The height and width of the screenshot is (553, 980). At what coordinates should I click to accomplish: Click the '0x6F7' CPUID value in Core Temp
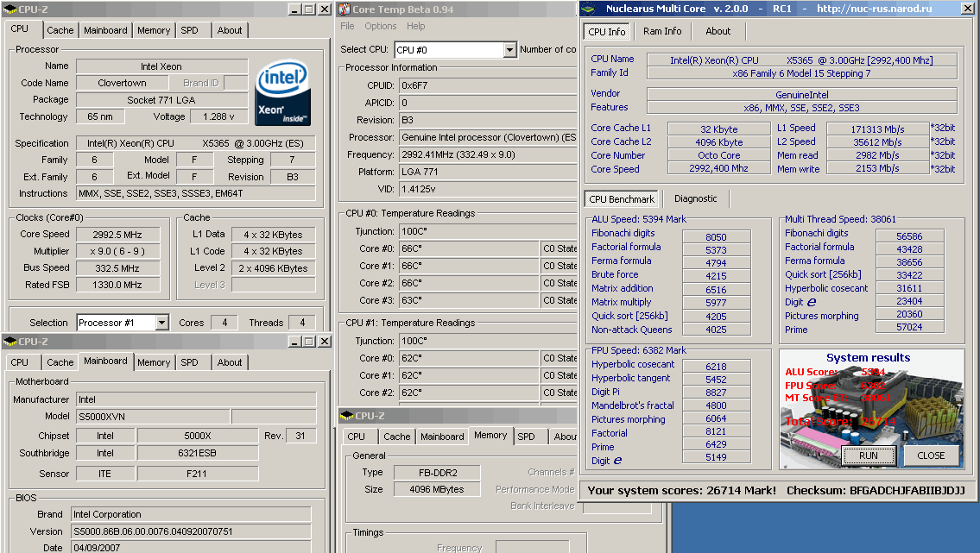click(488, 85)
